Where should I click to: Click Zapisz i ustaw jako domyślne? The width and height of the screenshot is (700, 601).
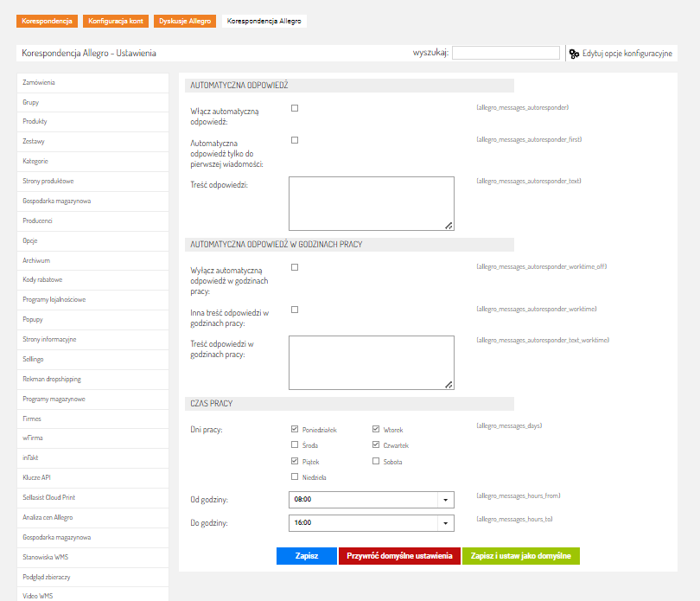tap(521, 556)
